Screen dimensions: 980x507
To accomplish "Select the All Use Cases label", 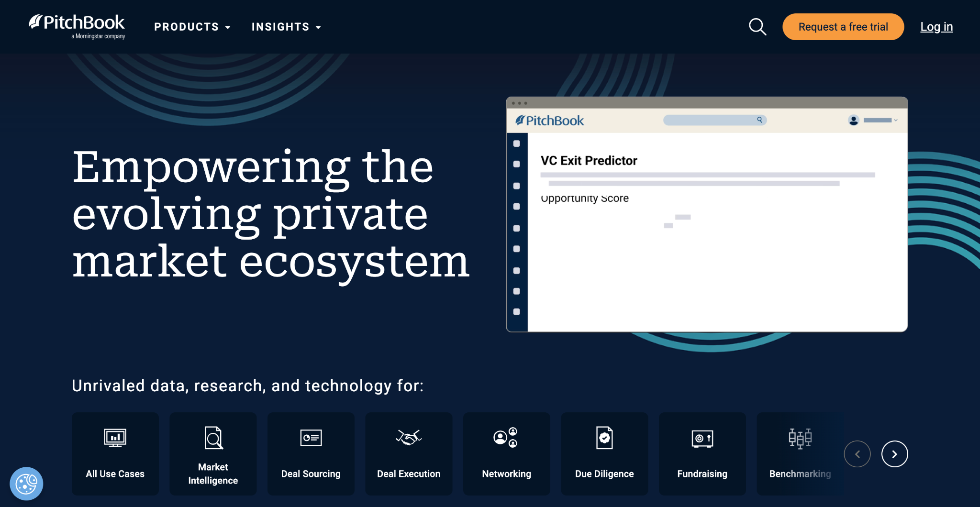I will coord(115,474).
